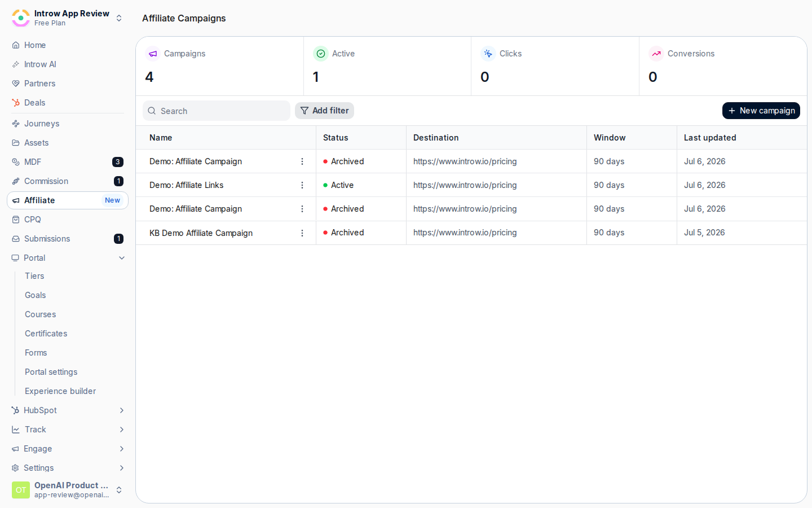This screenshot has height=508, width=812.
Task: Open Goals under Portal
Action: 36,295
